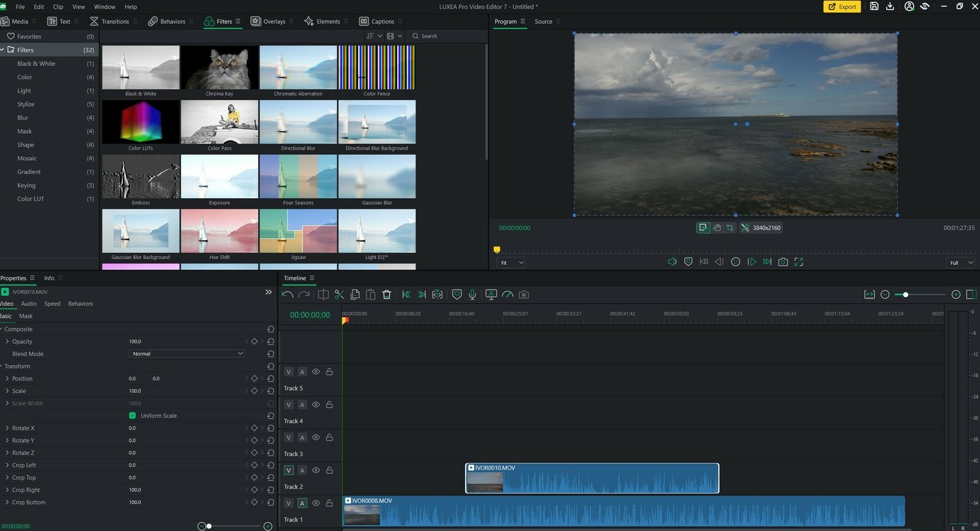Hide Track 2 using its eye icon
The image size is (980, 531).
tap(316, 470)
